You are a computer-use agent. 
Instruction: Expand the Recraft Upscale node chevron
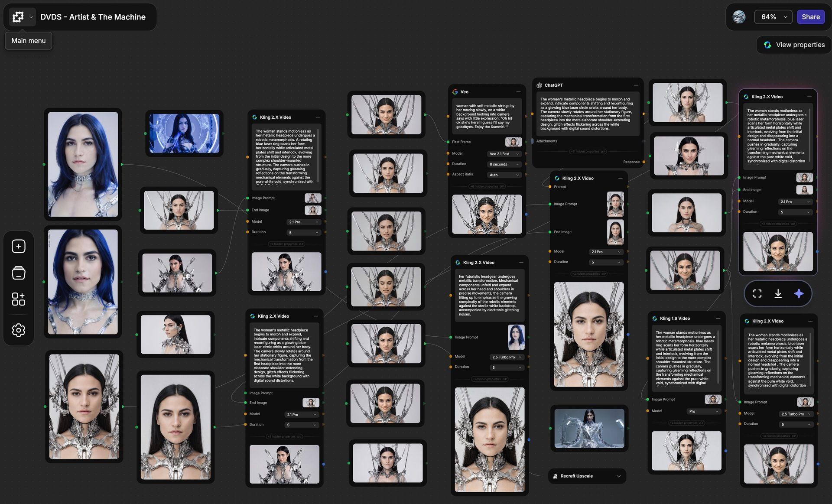pos(618,476)
